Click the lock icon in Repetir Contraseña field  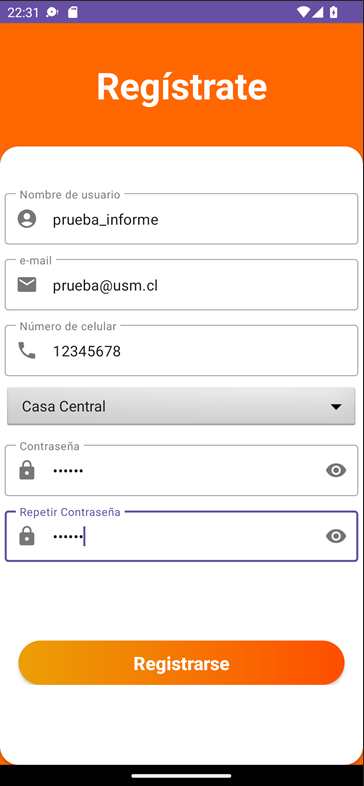(27, 536)
